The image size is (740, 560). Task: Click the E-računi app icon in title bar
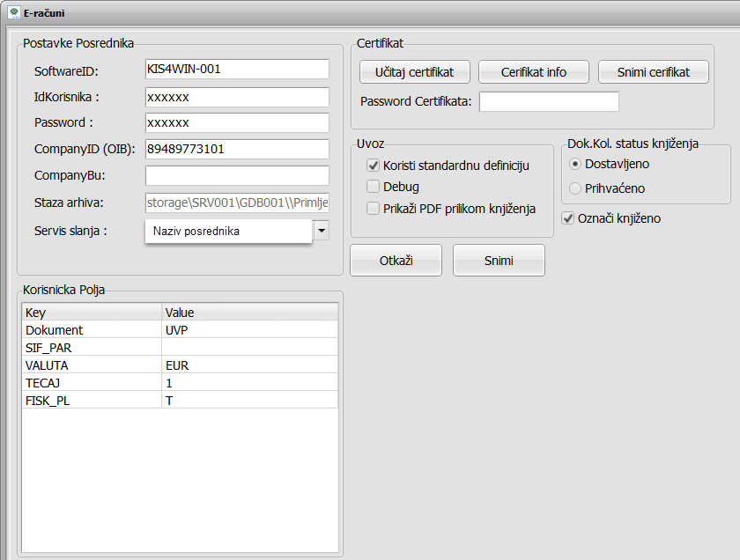tap(14, 12)
